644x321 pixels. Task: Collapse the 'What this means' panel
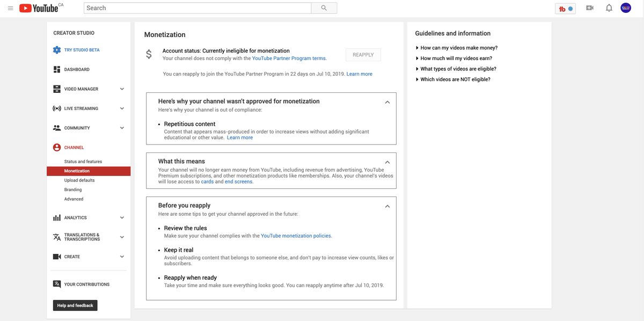pyautogui.click(x=387, y=162)
